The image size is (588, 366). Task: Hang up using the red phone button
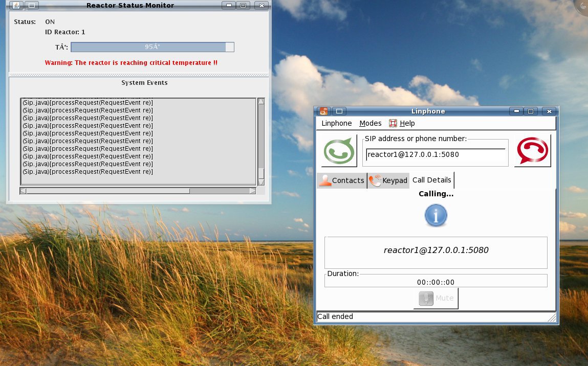coord(533,151)
